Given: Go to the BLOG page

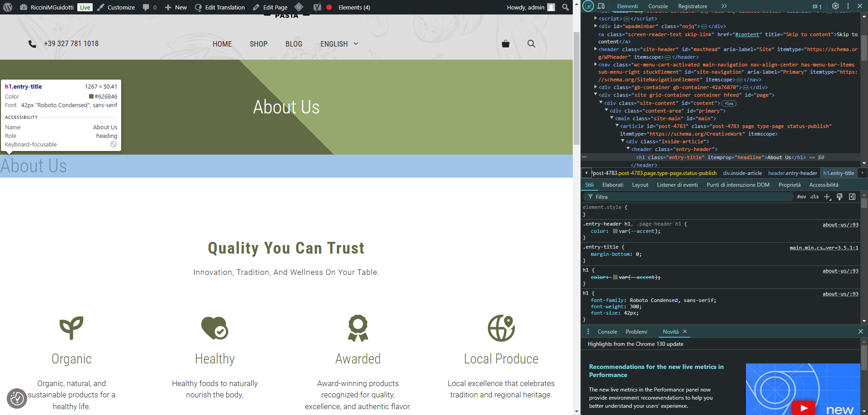Looking at the screenshot, I should click(294, 44).
